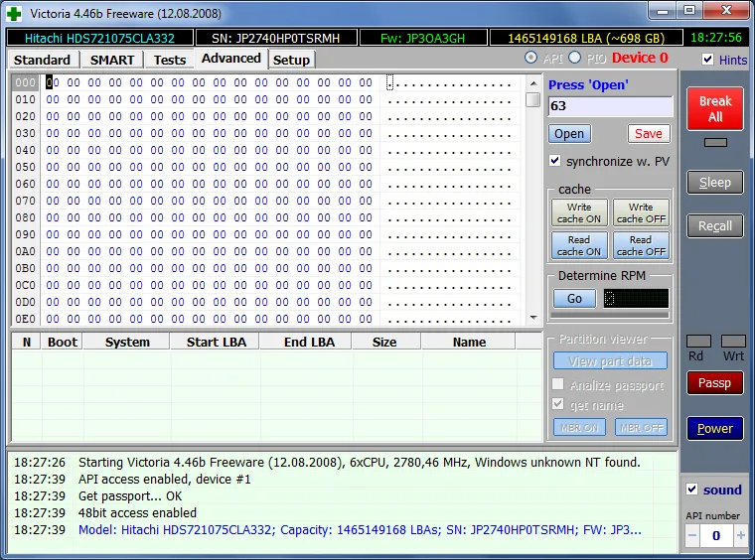Click the green cross Victoria app icon
755x560 pixels.
click(x=14, y=14)
